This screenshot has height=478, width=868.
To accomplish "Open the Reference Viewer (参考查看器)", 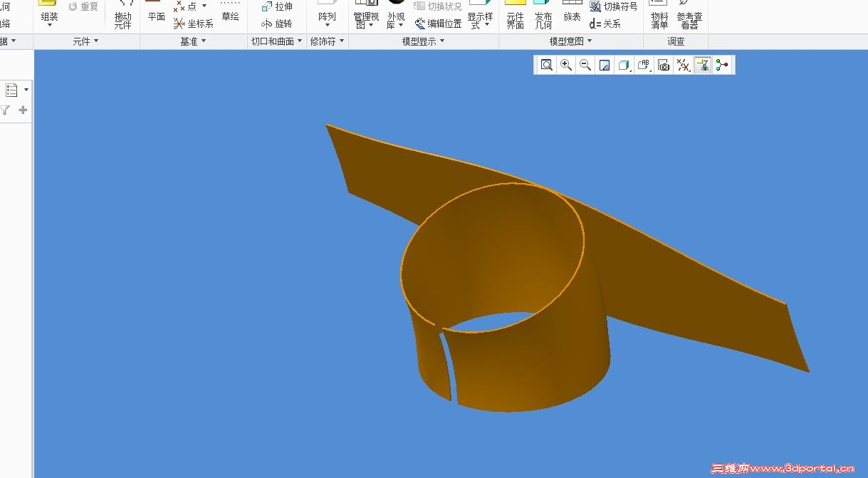I will pos(689,14).
